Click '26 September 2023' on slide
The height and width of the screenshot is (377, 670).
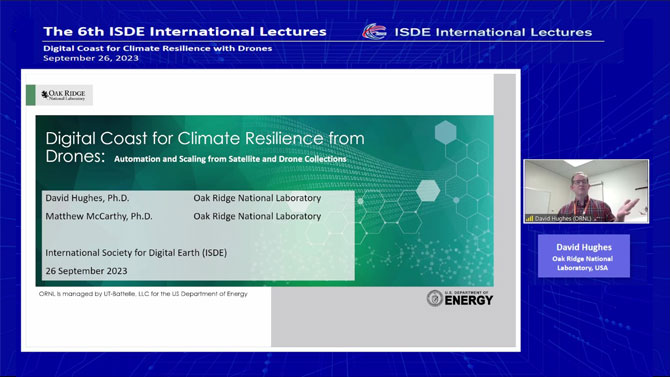pos(86,271)
